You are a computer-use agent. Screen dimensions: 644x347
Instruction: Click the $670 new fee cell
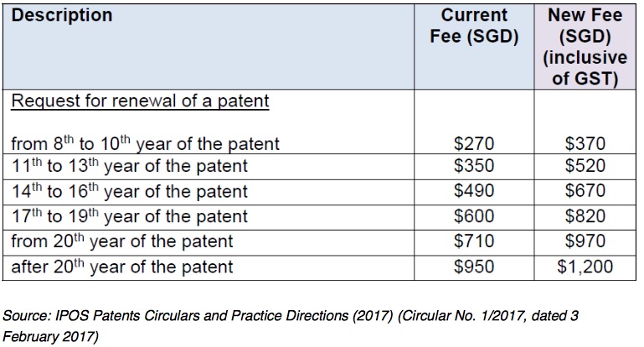pos(585,192)
